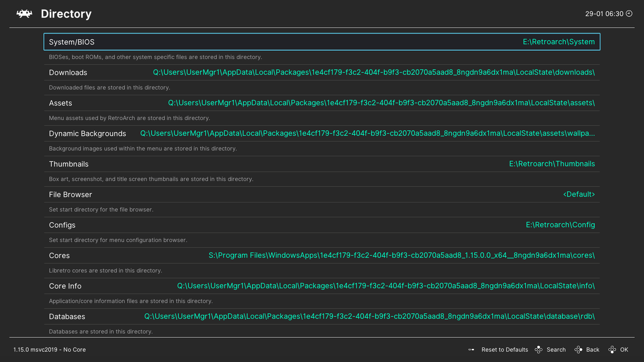
Task: Click the Databases path ending in database\rdb\
Action: pyautogui.click(x=370, y=316)
